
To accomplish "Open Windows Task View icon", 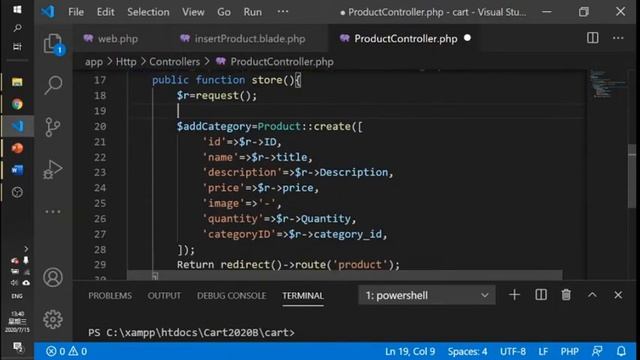I will pos(17,47).
